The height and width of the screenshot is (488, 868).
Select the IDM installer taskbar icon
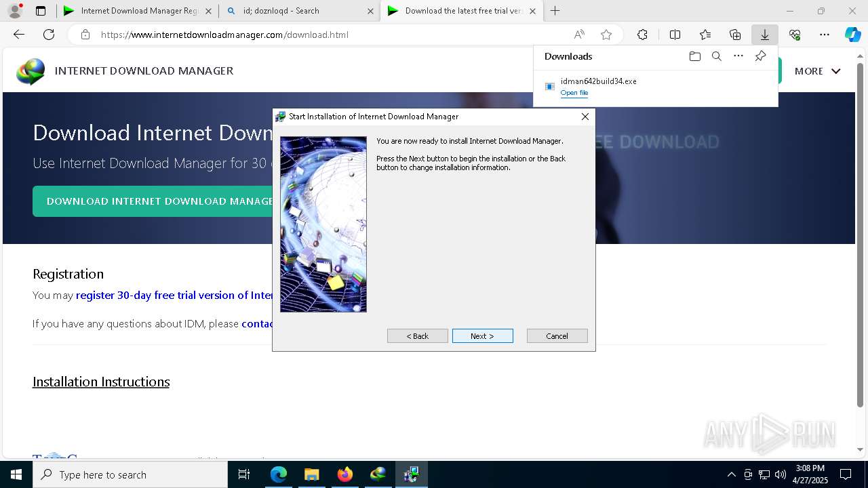point(411,474)
